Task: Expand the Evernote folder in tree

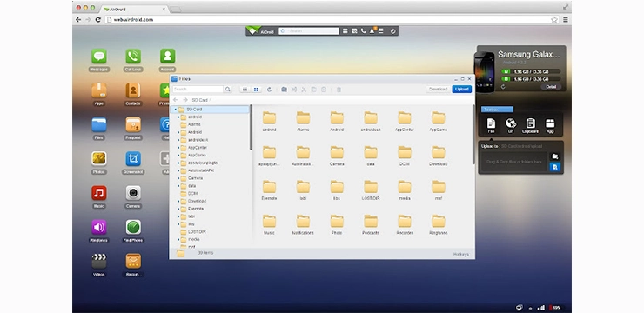Action: pos(178,209)
